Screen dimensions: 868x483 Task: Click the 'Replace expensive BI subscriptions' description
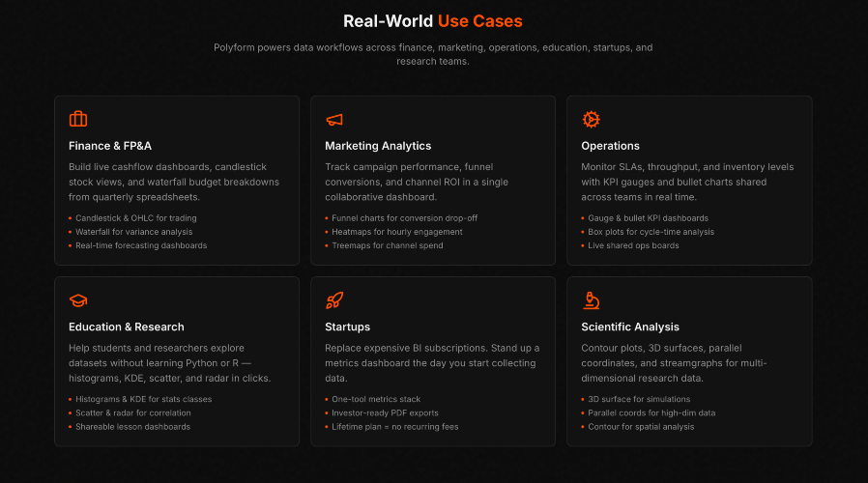coord(432,363)
